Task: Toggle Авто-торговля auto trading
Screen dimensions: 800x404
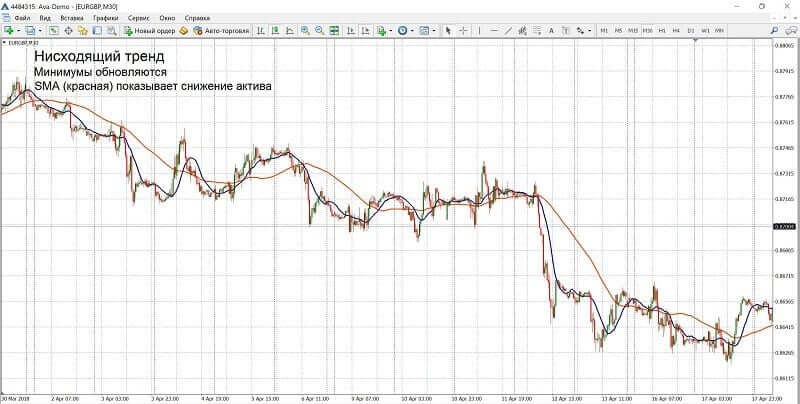Action: [221, 31]
